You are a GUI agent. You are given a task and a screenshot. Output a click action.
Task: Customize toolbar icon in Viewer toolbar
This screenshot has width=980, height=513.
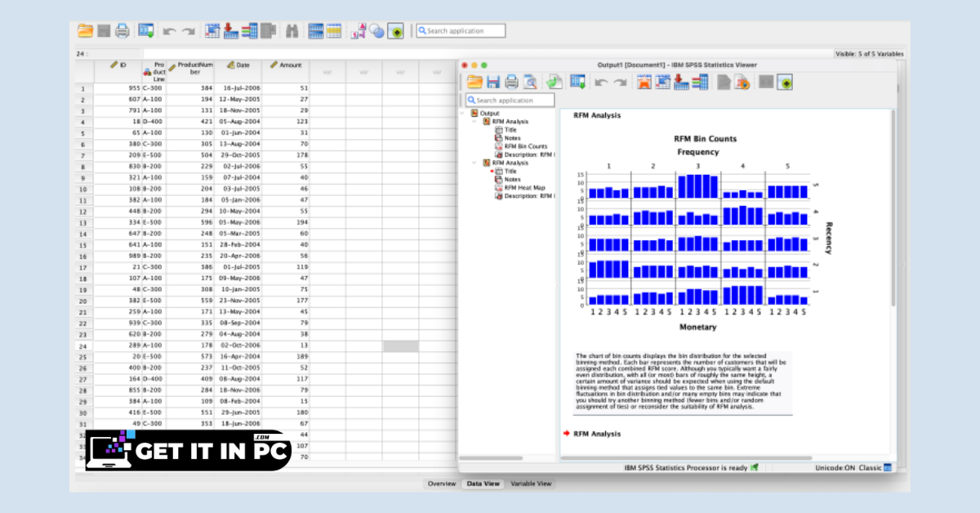click(x=786, y=82)
